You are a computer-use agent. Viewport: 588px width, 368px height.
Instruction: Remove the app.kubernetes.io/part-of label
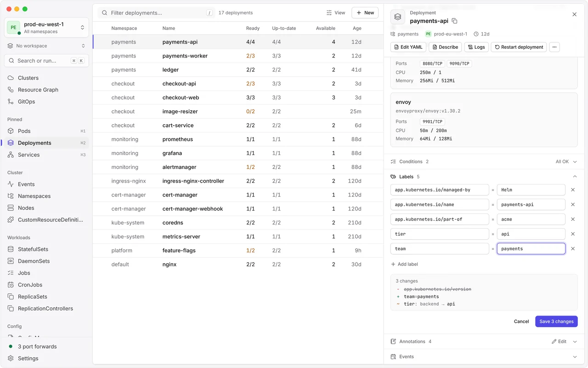click(x=573, y=219)
